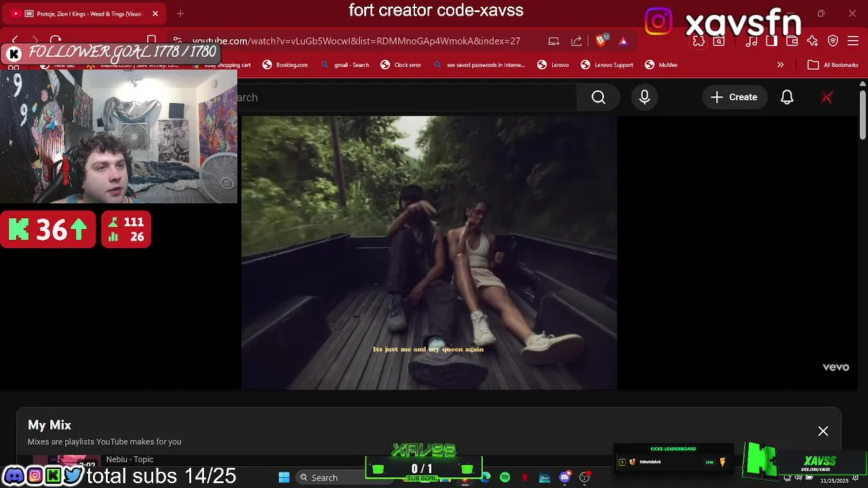Click the crossed-out icon next to notifications

point(827,97)
